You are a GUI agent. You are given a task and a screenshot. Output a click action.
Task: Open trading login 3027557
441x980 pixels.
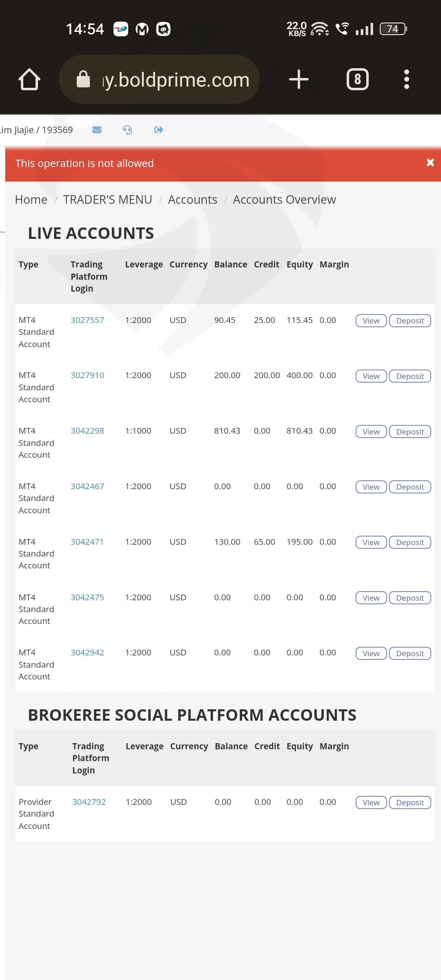pyautogui.click(x=87, y=320)
